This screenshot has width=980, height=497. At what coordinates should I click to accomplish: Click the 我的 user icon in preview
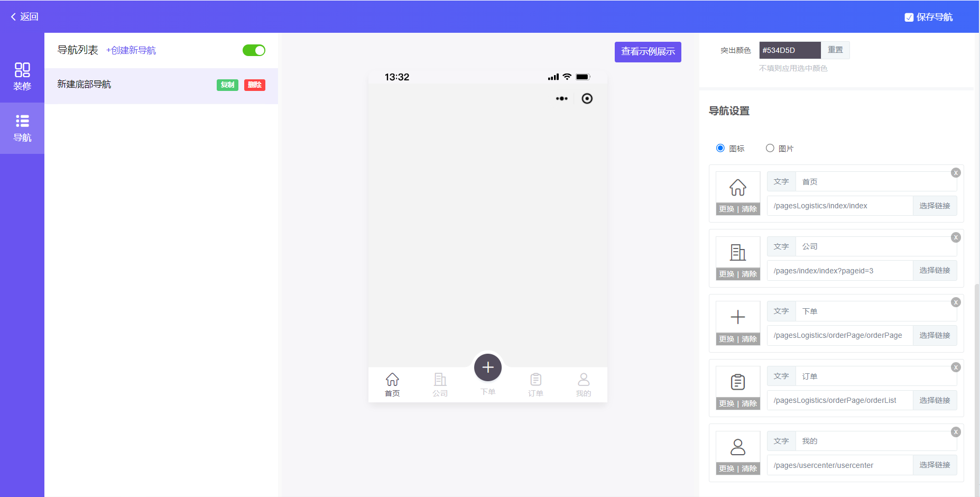click(x=584, y=380)
